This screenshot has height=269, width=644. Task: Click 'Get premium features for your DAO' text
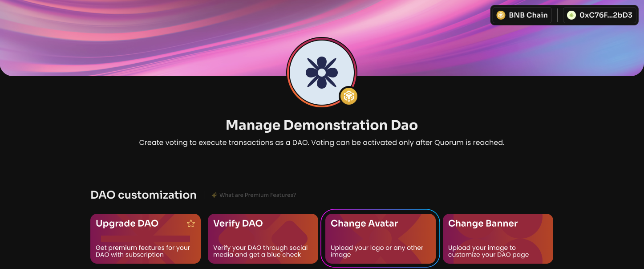tap(143, 251)
